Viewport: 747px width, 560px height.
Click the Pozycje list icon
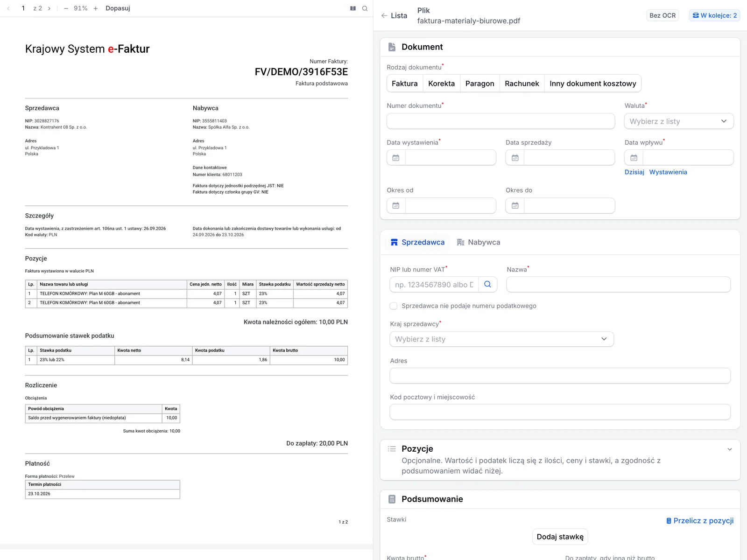click(x=392, y=449)
